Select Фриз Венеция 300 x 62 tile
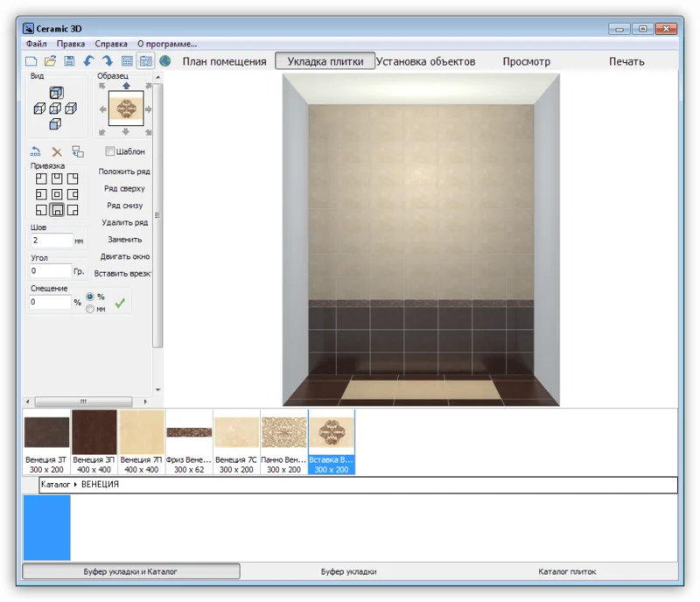The image size is (700, 602). [189, 442]
